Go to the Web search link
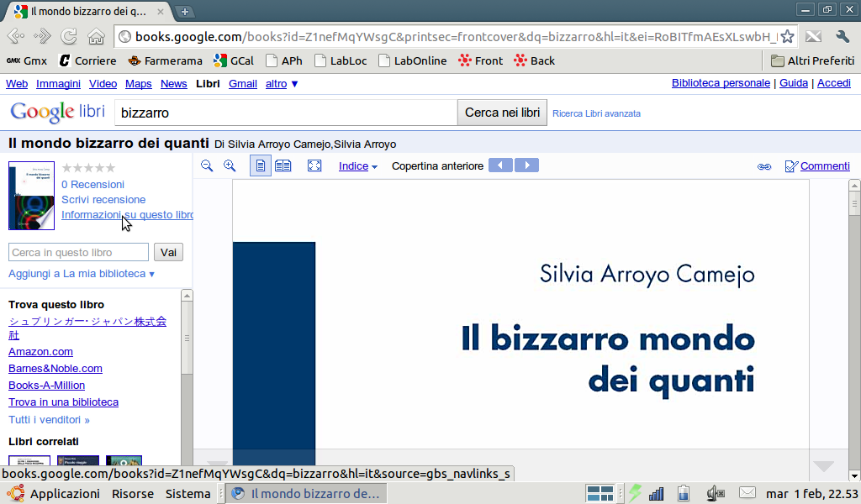Viewport: 861px width, 504px height. click(x=17, y=84)
